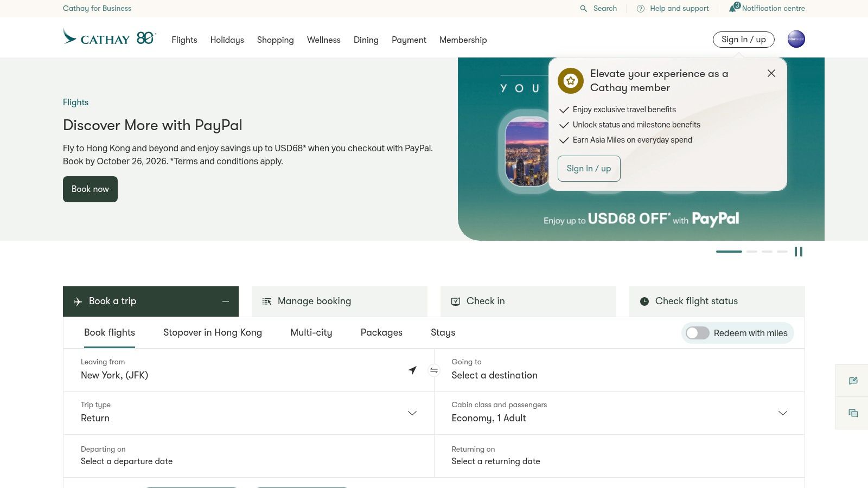Open the Membership menu
868x488 pixels.
point(463,40)
